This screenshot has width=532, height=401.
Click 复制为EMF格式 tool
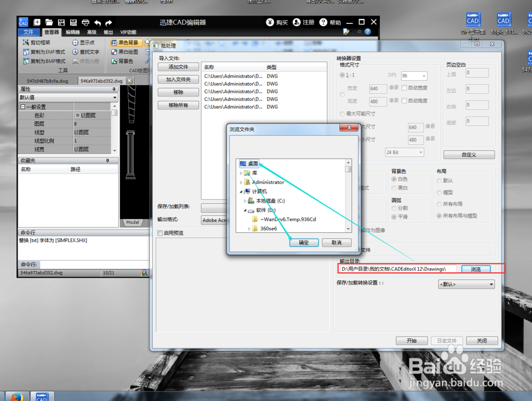[x=44, y=52]
